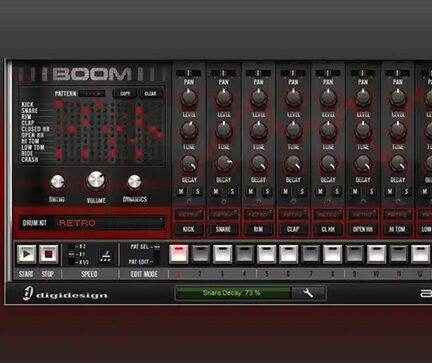
Task: Open settings via the wrench icon
Action: point(309,293)
